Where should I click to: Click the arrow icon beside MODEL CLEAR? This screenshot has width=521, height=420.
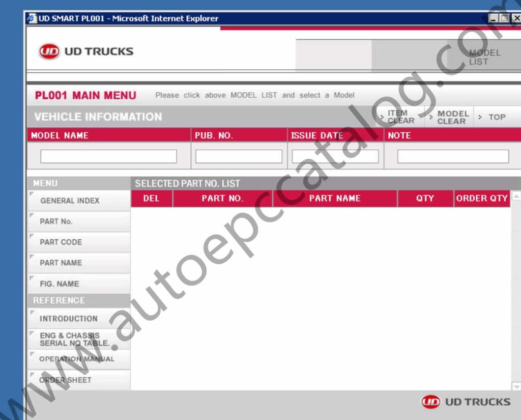[430, 117]
